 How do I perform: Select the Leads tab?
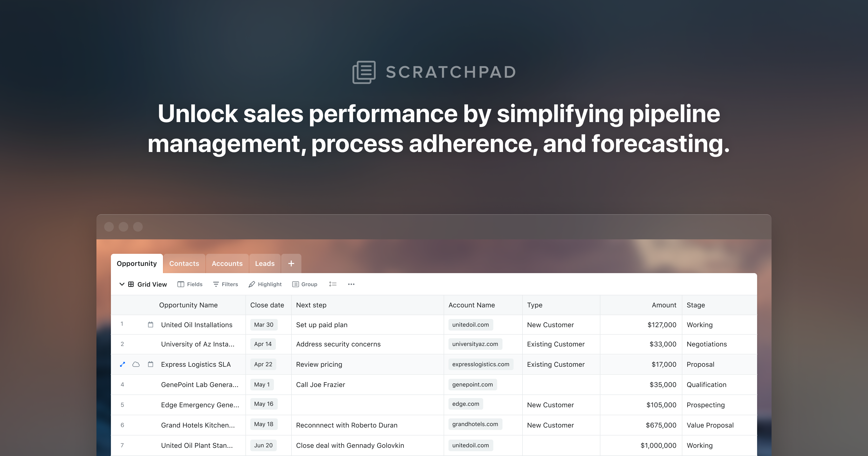point(265,263)
